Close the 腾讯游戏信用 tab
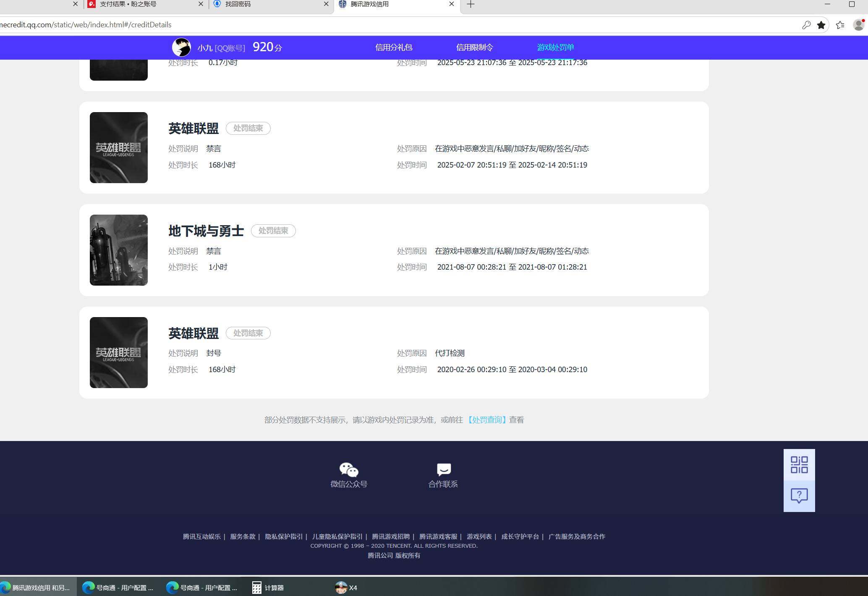The width and height of the screenshot is (868, 596). 452,4
